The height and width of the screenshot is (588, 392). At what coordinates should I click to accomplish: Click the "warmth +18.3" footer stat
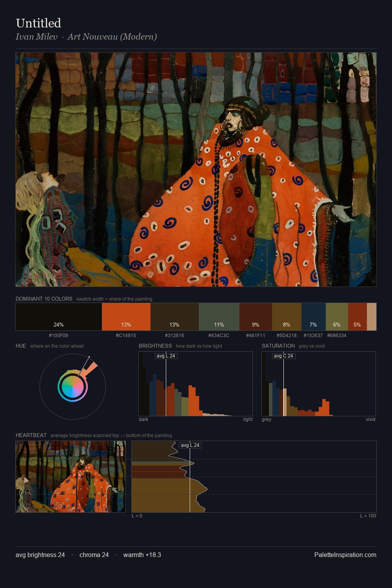[142, 555]
